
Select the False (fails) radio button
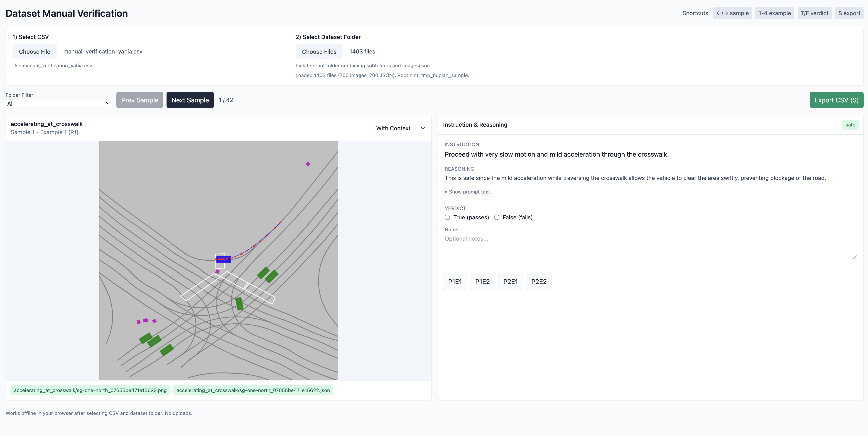click(497, 217)
